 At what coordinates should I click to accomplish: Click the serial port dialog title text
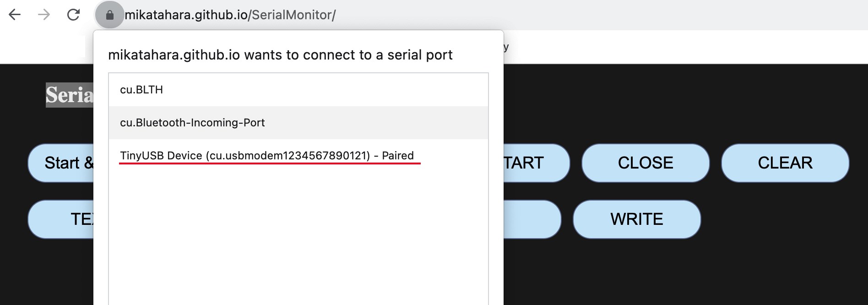(x=280, y=55)
